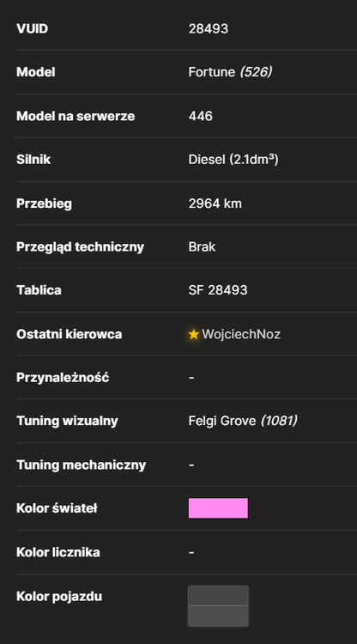Click the pink Kolor świateł swatch

(218, 508)
